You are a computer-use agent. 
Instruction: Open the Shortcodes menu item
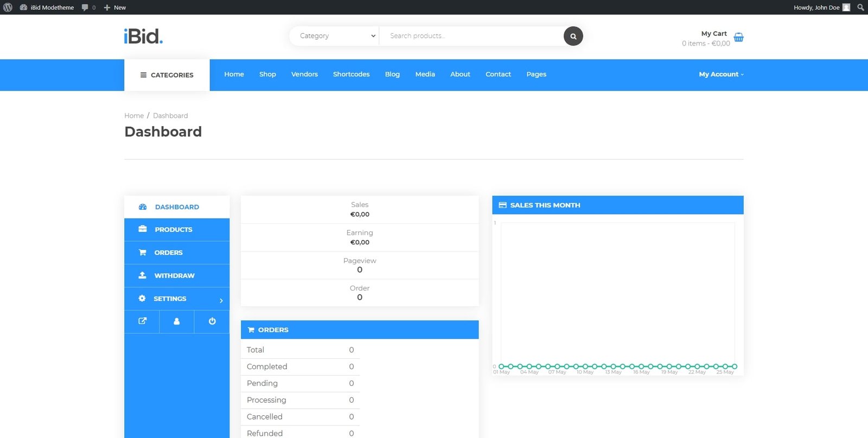(351, 74)
